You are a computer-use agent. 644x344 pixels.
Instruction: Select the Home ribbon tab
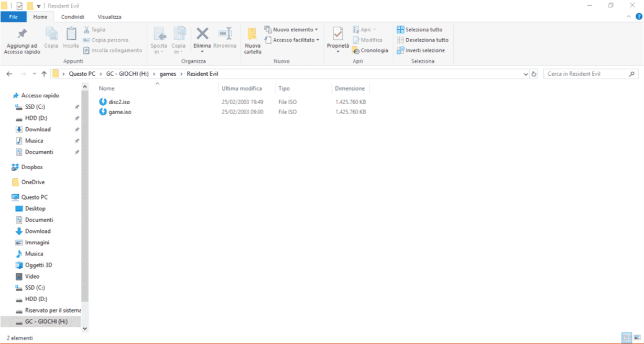40,17
